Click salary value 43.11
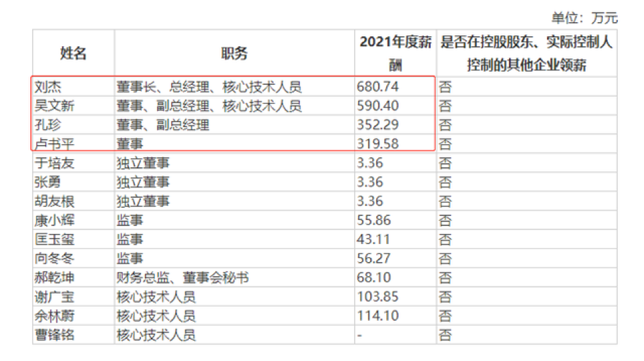 pos(373,239)
